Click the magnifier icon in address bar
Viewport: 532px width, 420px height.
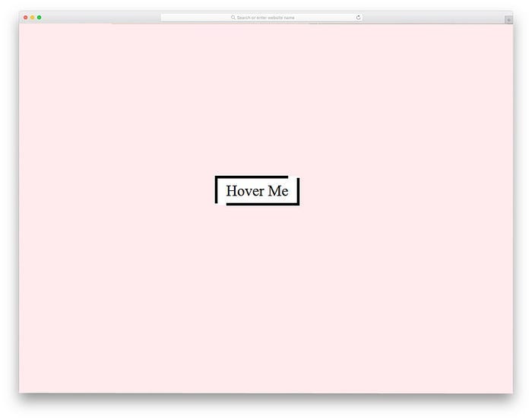(233, 17)
